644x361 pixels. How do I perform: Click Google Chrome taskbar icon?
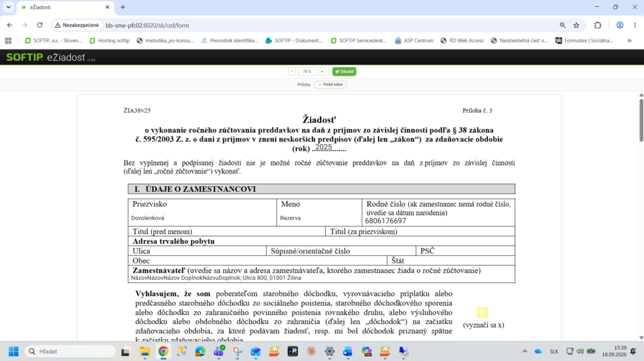point(163,352)
